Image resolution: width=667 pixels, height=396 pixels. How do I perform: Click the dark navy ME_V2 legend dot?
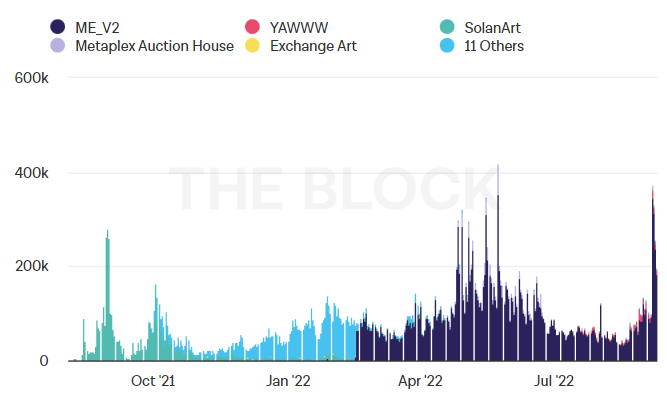click(57, 27)
